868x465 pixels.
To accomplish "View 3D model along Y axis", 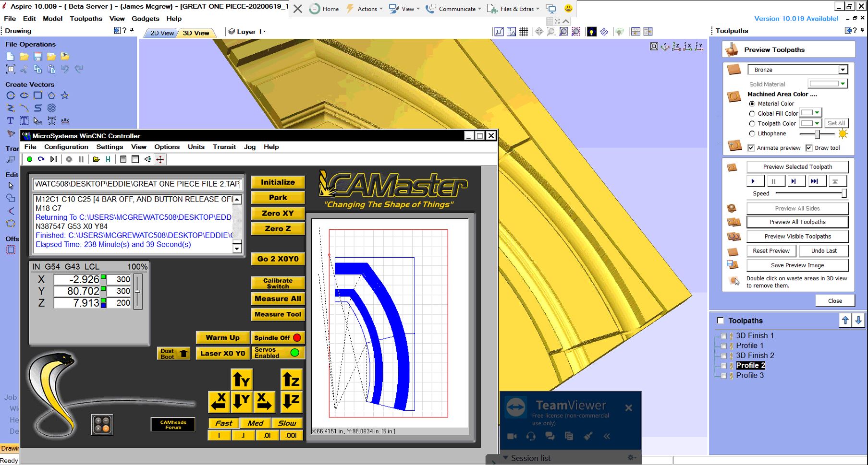I will click(699, 47).
